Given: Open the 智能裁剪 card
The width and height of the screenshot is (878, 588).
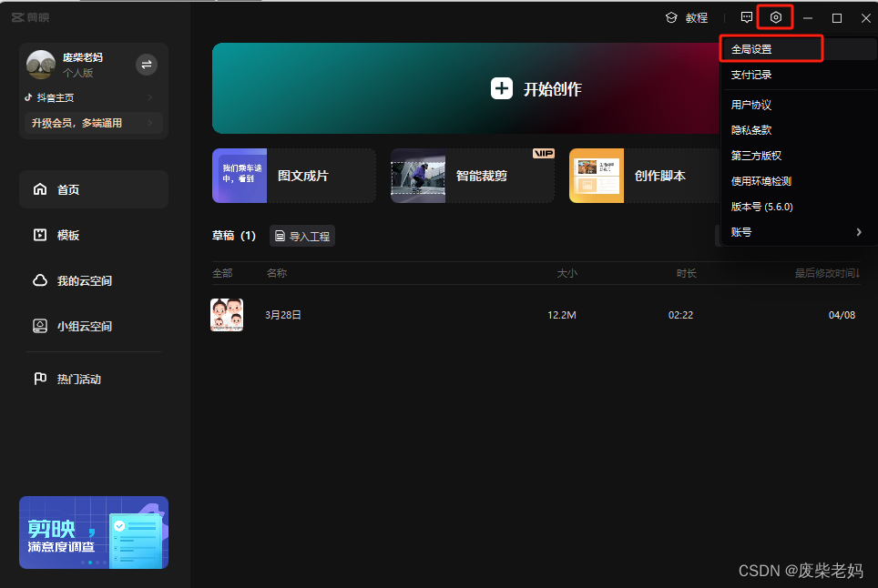Looking at the screenshot, I should (x=473, y=176).
